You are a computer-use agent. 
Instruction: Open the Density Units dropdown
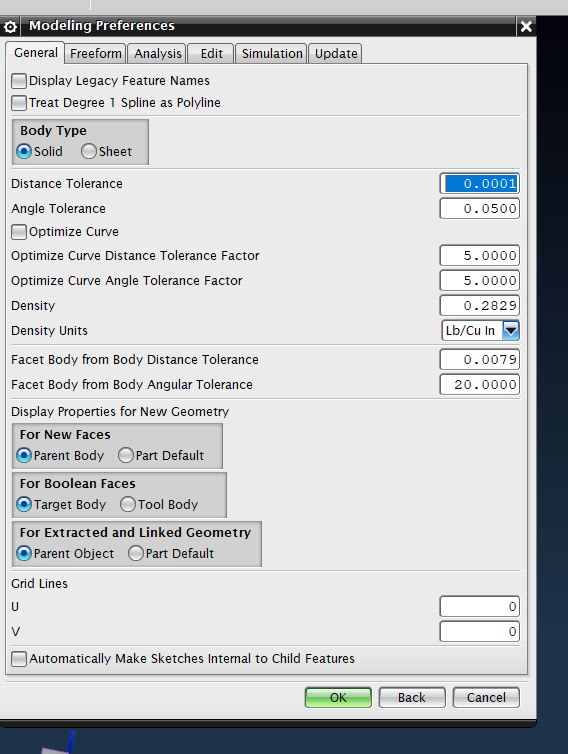tap(480, 331)
